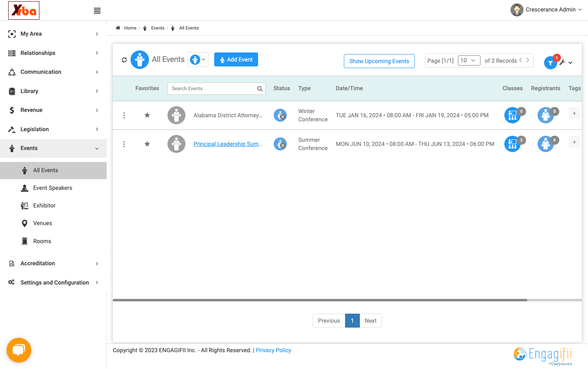
Task: Open the event view dropdown next to All Events
Action: (198, 59)
